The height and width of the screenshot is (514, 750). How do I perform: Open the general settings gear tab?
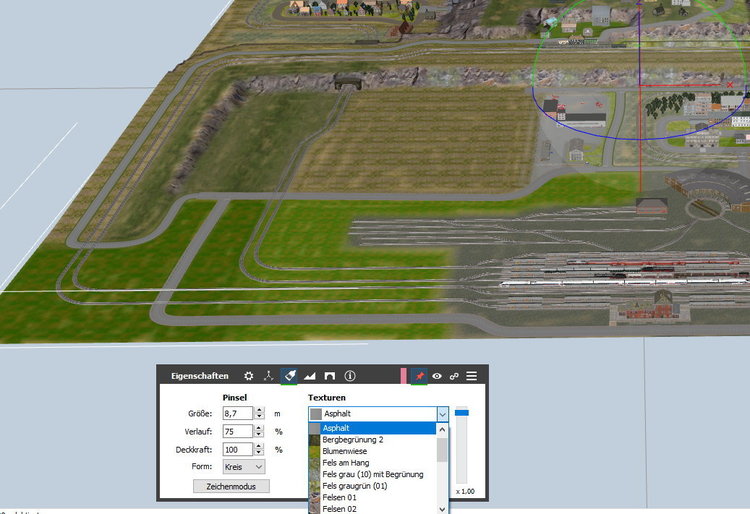coord(249,376)
